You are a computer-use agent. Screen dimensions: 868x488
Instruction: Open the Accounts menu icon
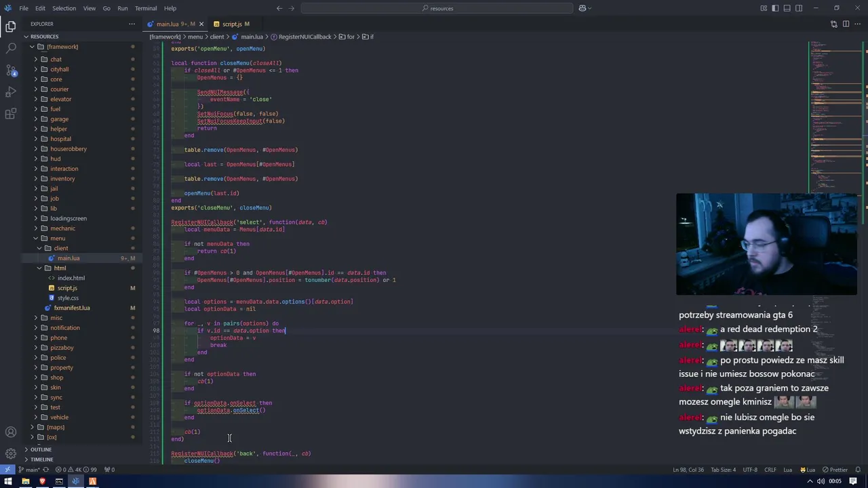(11, 432)
